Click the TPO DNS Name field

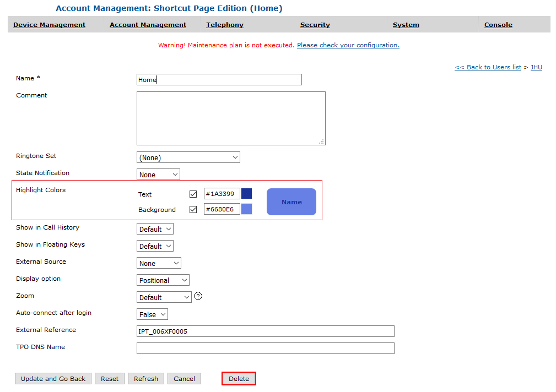(266, 348)
